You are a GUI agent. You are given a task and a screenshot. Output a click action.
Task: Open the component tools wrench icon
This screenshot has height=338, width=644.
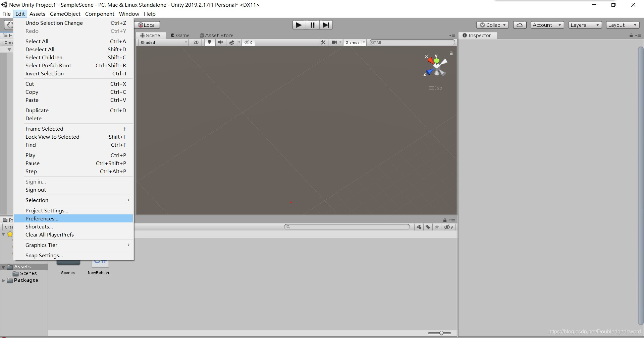323,42
